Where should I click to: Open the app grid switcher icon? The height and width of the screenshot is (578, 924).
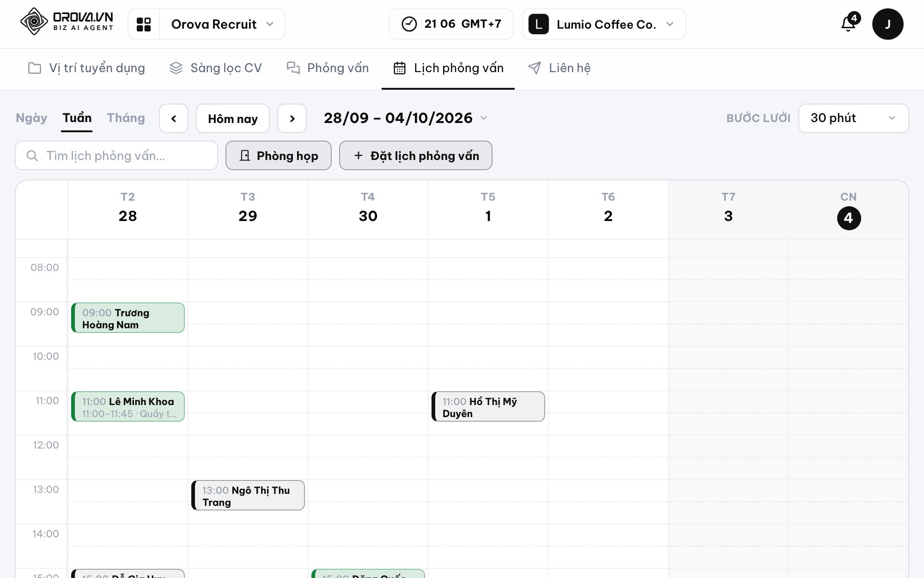click(x=144, y=24)
